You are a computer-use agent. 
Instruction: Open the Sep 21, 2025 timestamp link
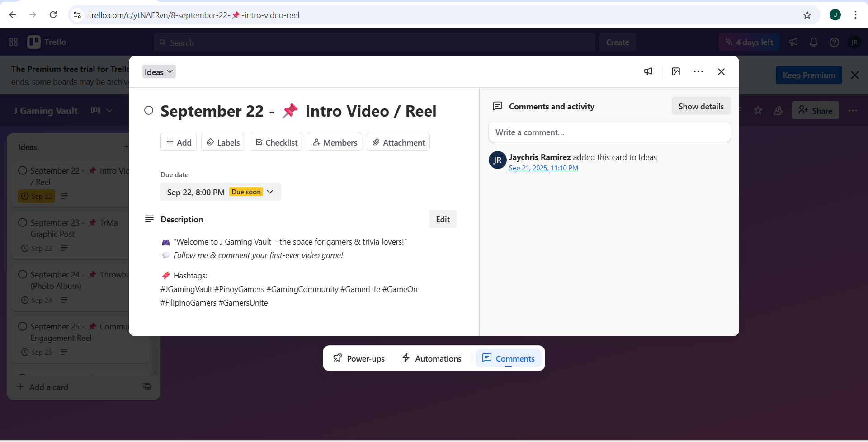543,168
